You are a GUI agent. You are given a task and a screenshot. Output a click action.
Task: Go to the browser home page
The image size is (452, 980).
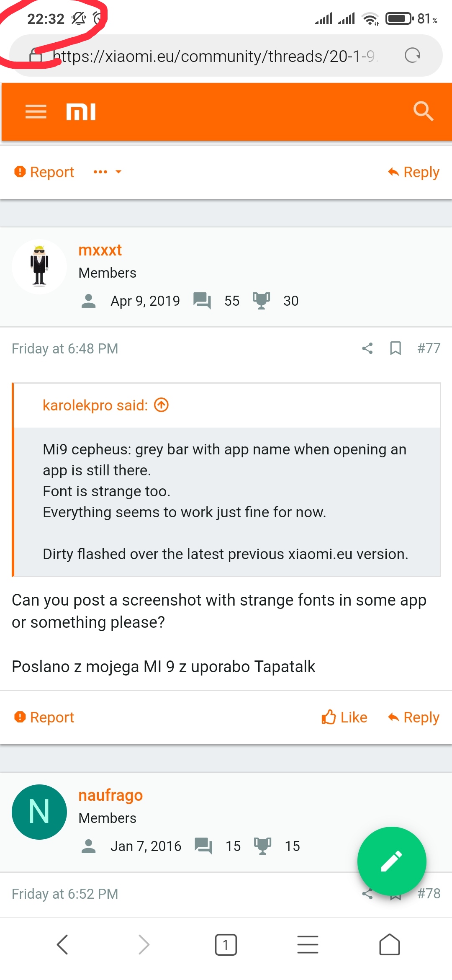389,945
